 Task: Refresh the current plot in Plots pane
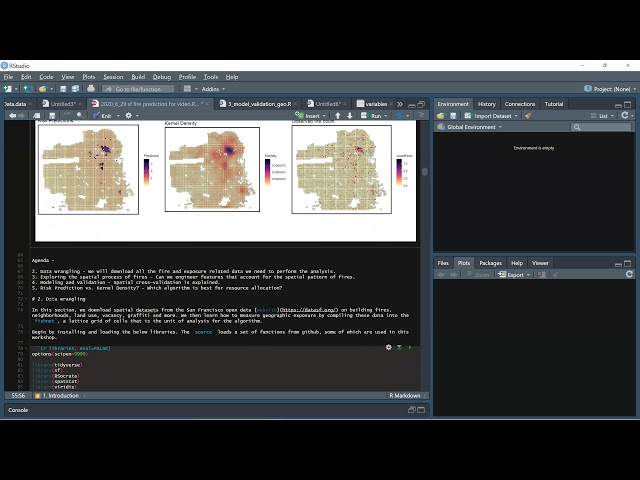click(x=629, y=274)
